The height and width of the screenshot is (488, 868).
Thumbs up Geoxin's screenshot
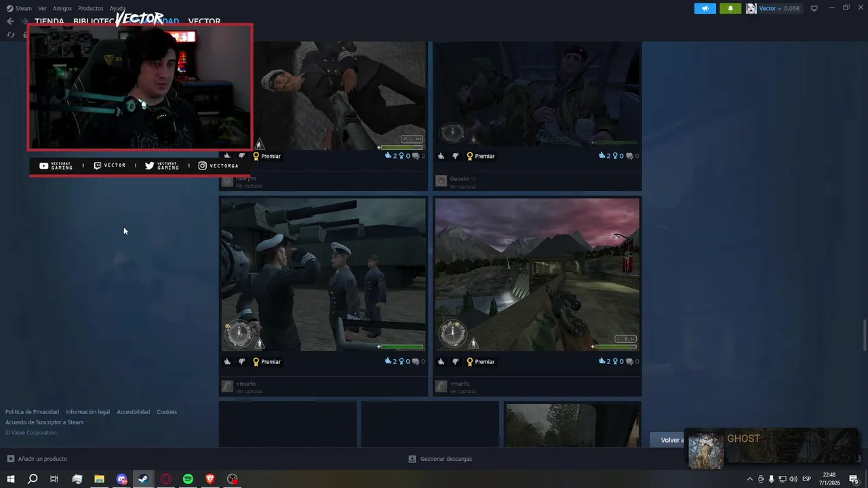(x=441, y=156)
